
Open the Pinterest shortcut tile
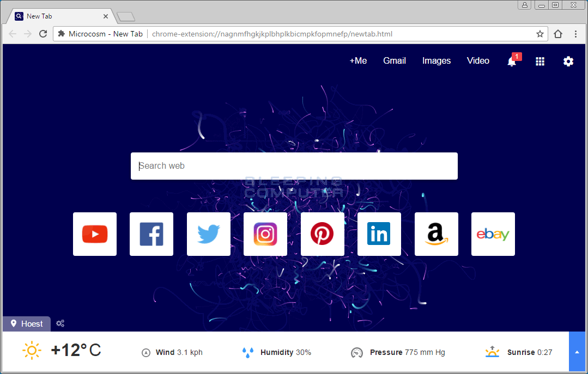323,234
